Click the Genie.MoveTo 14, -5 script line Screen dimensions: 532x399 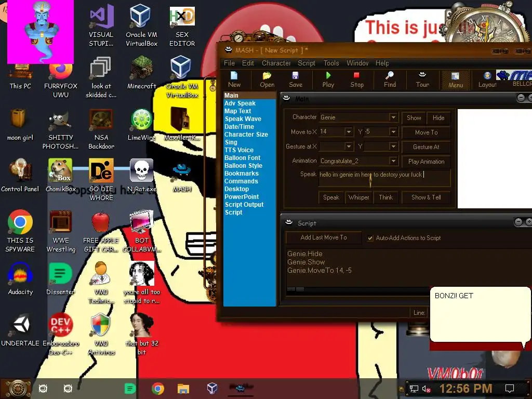[320, 270]
